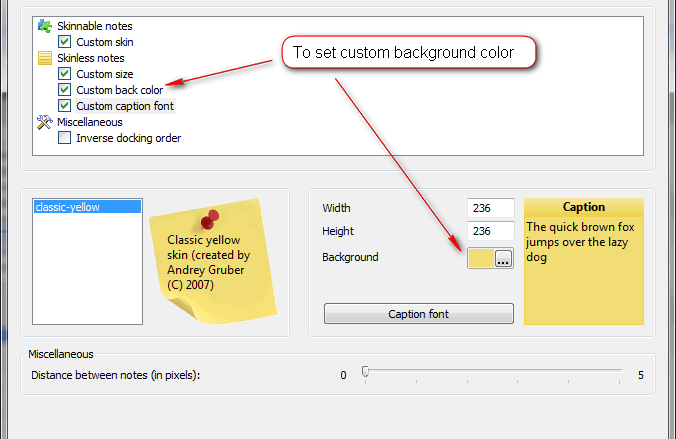Toggle the Custom caption font checkbox
The height and width of the screenshot is (439, 676).
(64, 106)
